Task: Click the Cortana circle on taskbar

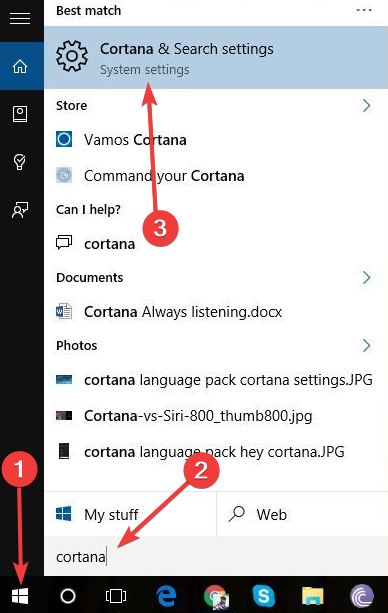Action: click(68, 596)
